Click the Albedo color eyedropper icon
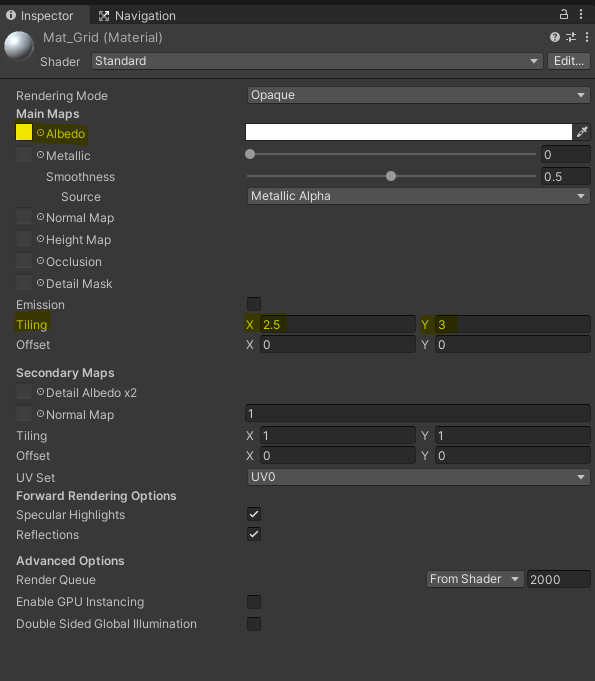Image resolution: width=595 pixels, height=681 pixels. coord(582,132)
